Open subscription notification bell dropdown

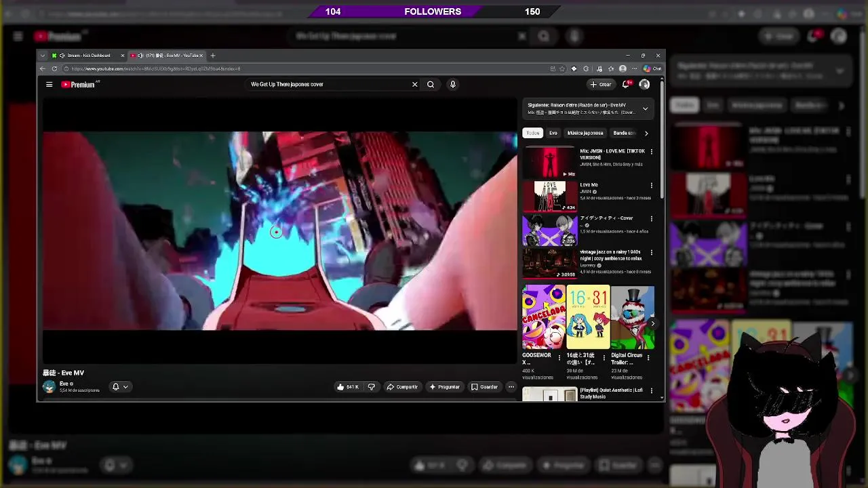click(120, 386)
